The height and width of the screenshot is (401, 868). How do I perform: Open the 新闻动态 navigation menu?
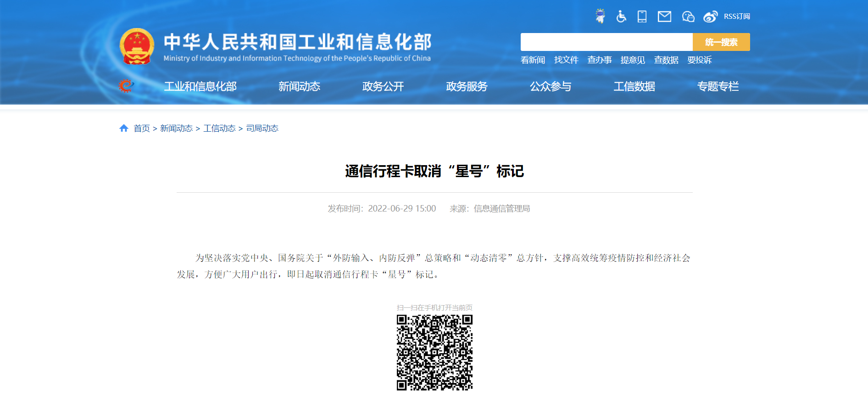point(299,86)
